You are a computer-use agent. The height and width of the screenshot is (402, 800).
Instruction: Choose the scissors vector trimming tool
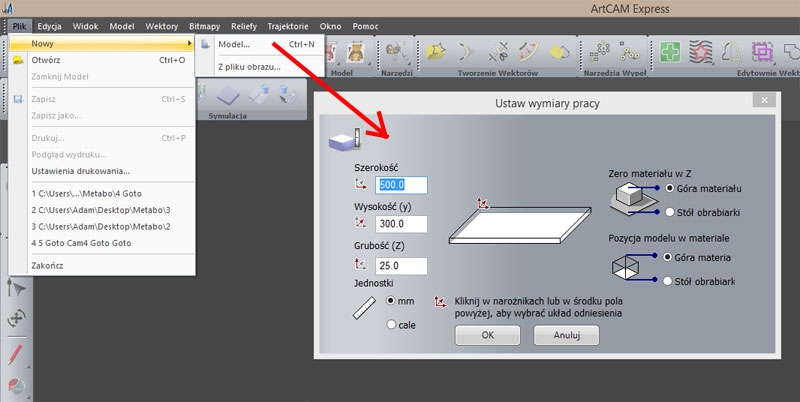497,52
